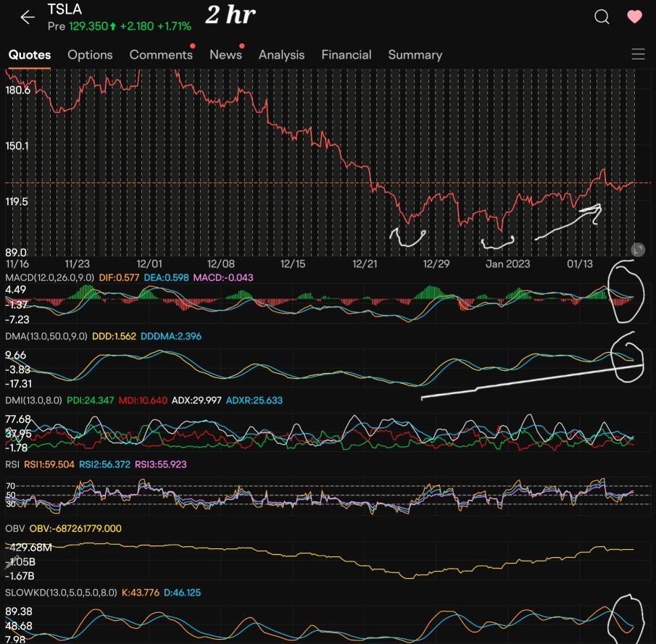Click the 11/23 date on the axis
Image resolution: width=656 pixels, height=644 pixels.
point(77,264)
